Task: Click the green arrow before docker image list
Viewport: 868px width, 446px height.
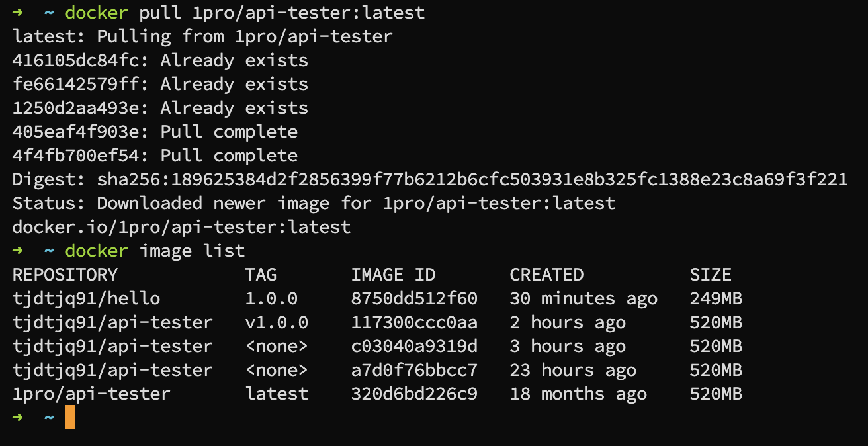Action: pyautogui.click(x=18, y=251)
